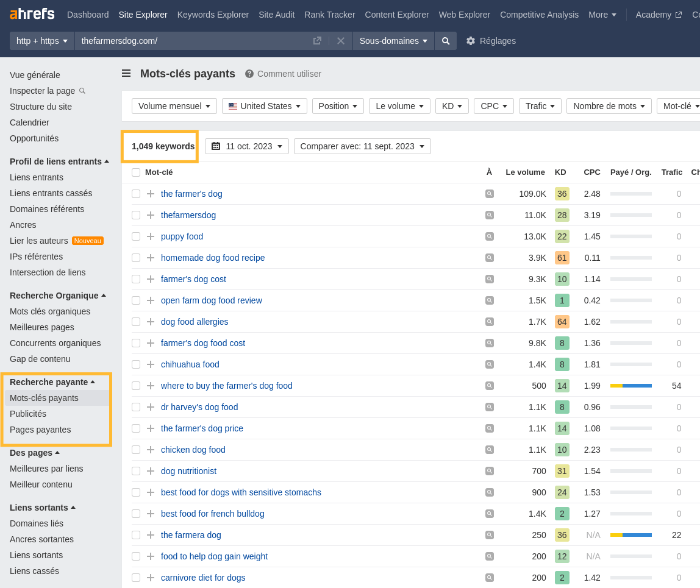The width and height of the screenshot is (700, 588).
Task: Open the "Comparer avec: 11 sept. 2023" dropdown
Action: (x=362, y=146)
